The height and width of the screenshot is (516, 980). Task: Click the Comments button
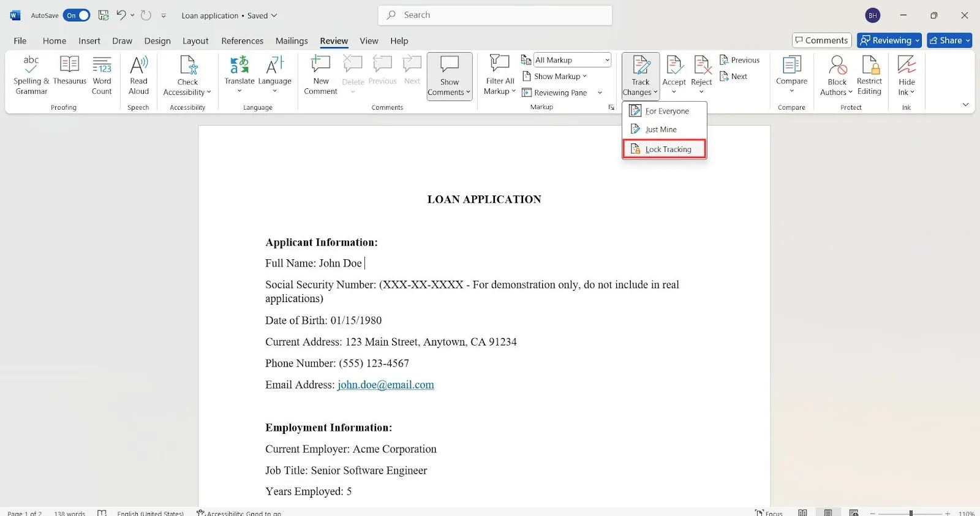click(x=822, y=40)
